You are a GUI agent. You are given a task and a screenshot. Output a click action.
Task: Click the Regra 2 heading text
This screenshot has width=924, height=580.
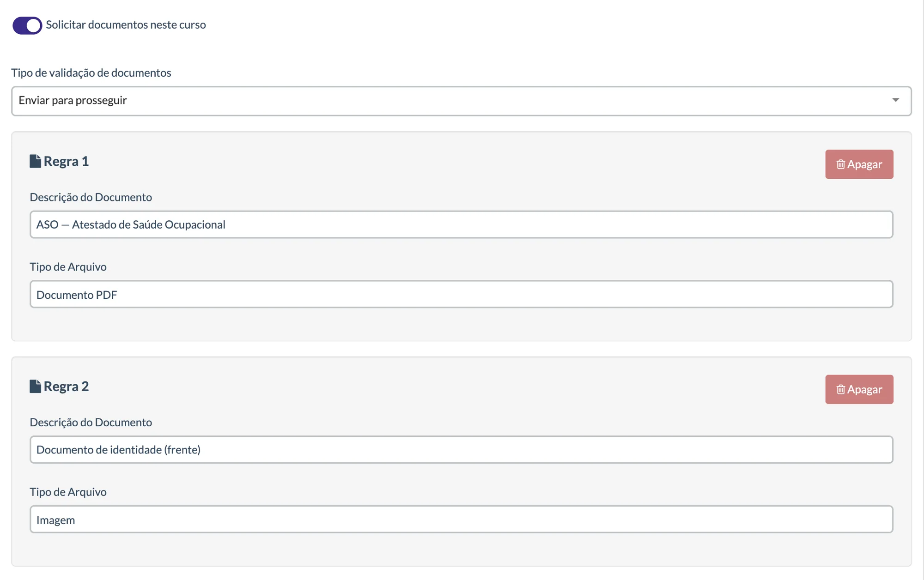tap(66, 386)
